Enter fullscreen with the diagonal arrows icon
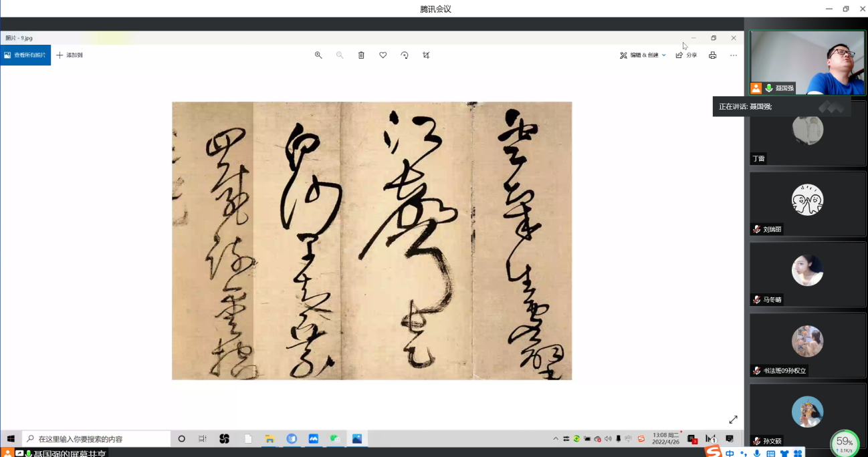The image size is (868, 457). [x=733, y=420]
